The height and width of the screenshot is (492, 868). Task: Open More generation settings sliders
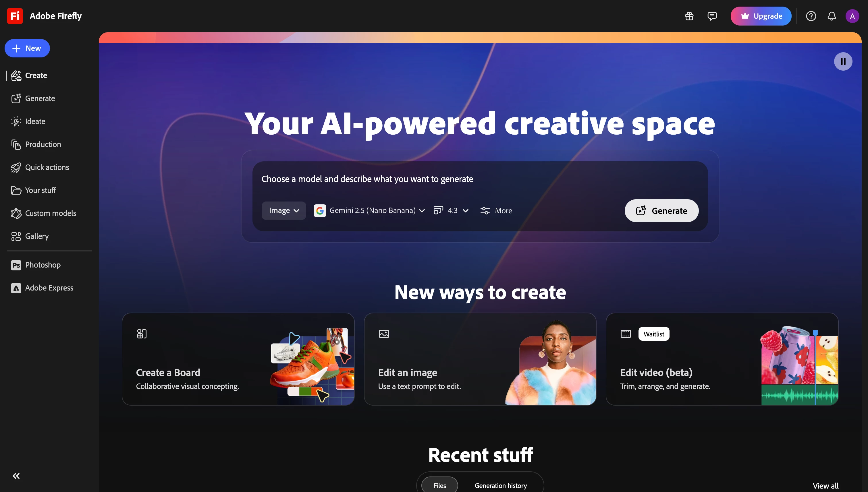coord(496,210)
